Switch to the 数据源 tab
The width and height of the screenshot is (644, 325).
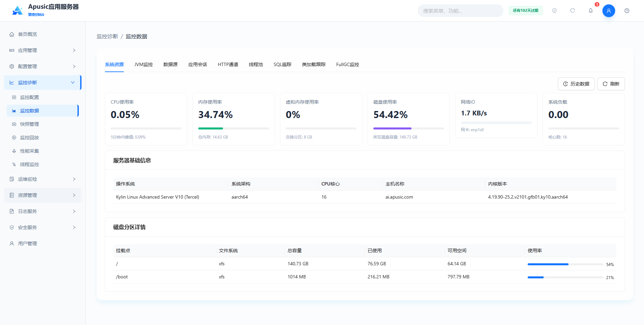point(170,64)
